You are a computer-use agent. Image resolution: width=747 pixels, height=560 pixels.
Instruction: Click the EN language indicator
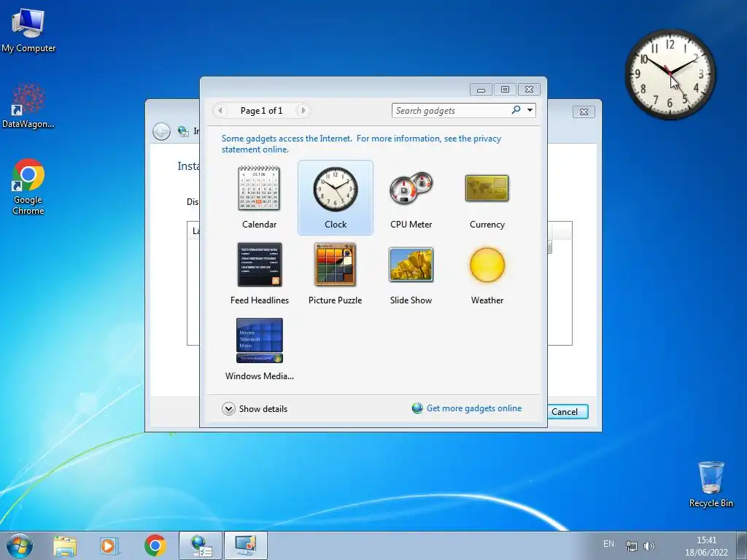(608, 544)
